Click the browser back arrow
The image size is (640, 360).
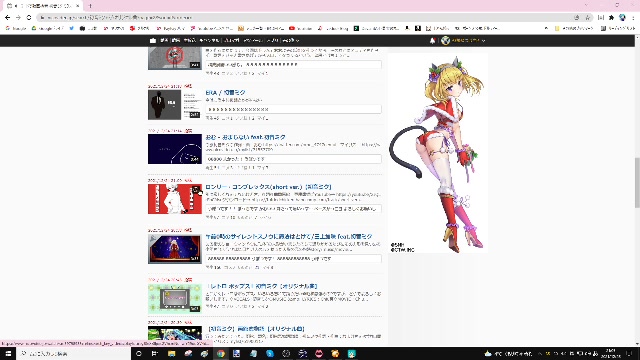[x=7, y=18]
